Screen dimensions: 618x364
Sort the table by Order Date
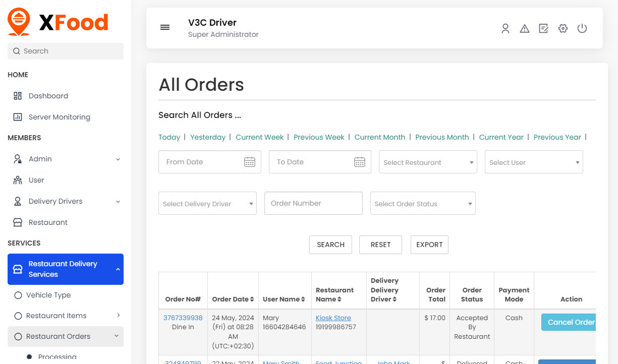pos(233,299)
